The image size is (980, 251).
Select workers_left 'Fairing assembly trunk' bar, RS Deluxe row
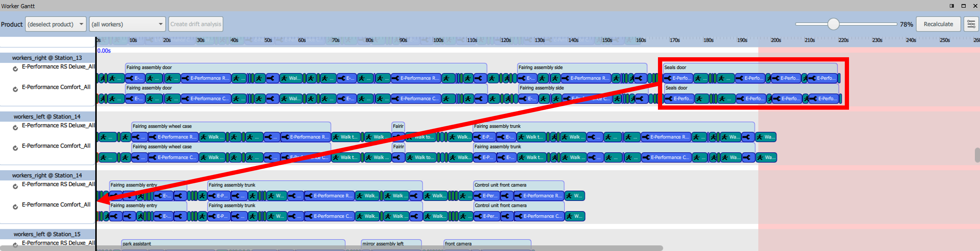[x=614, y=127]
